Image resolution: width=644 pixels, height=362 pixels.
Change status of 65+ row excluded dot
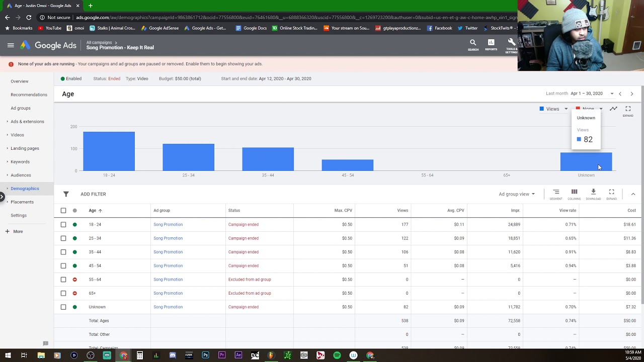75,293
